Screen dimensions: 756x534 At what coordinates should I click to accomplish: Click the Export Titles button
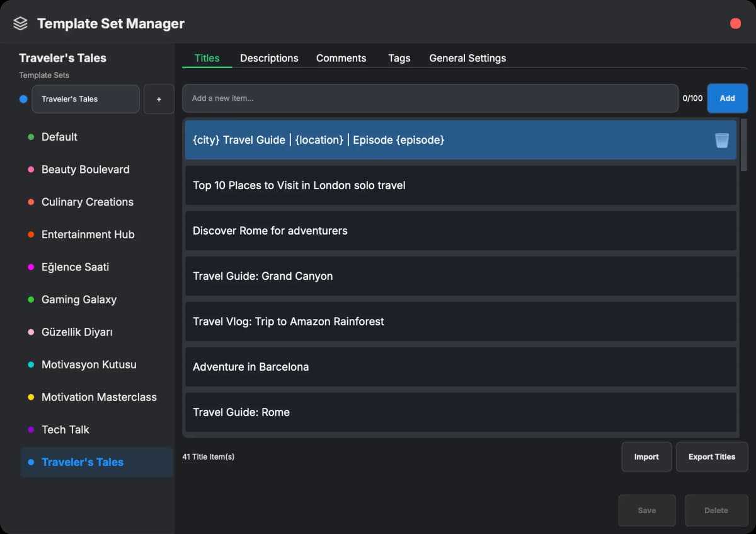pyautogui.click(x=712, y=456)
